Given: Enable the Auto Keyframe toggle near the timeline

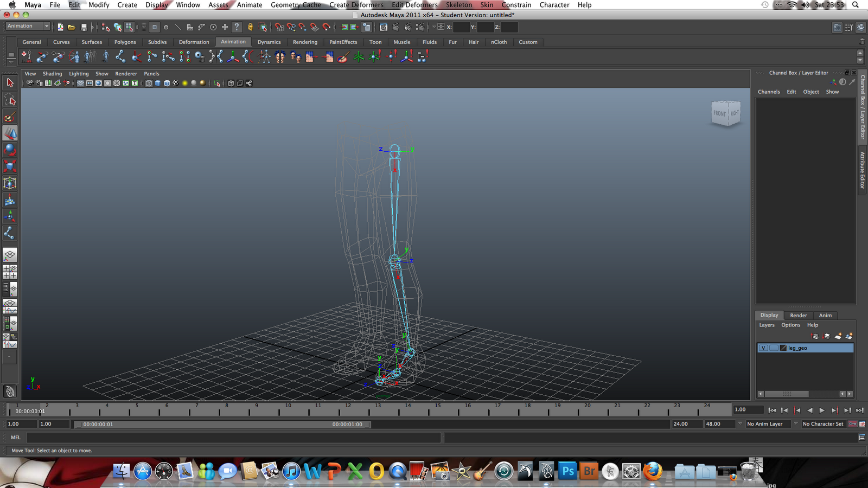Looking at the screenshot, I should [x=853, y=423].
